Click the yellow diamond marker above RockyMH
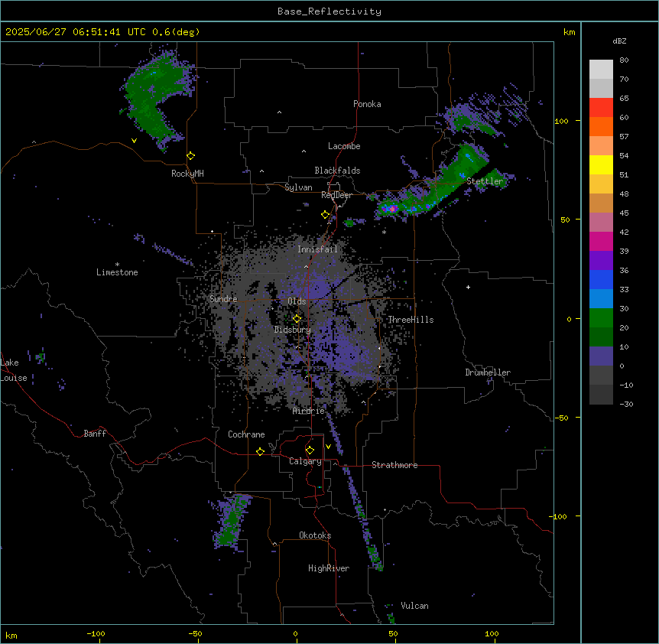This screenshot has width=659, height=644. click(191, 156)
